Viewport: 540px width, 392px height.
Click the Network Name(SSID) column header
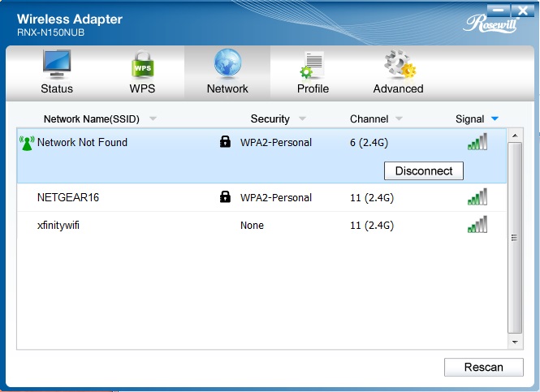pyautogui.click(x=92, y=119)
